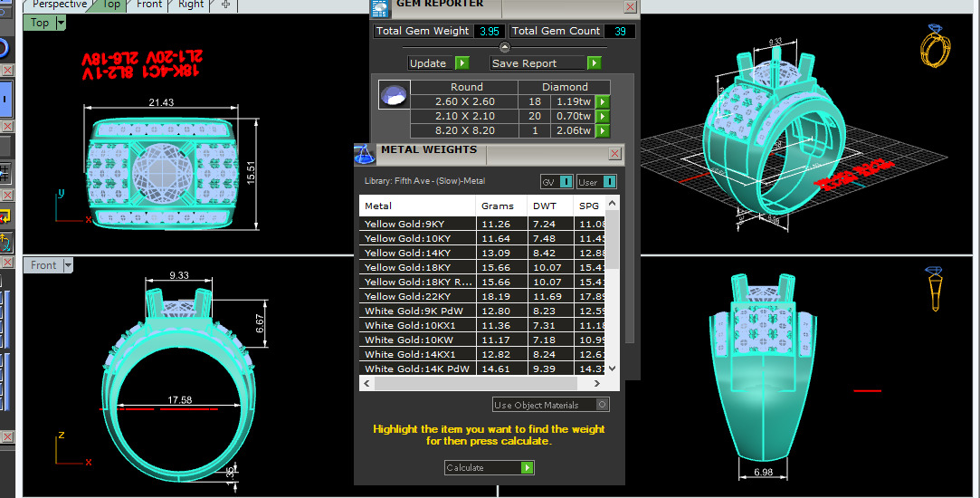Select the Yellow Gold:22KY row
This screenshot has width=980, height=498.
[482, 297]
